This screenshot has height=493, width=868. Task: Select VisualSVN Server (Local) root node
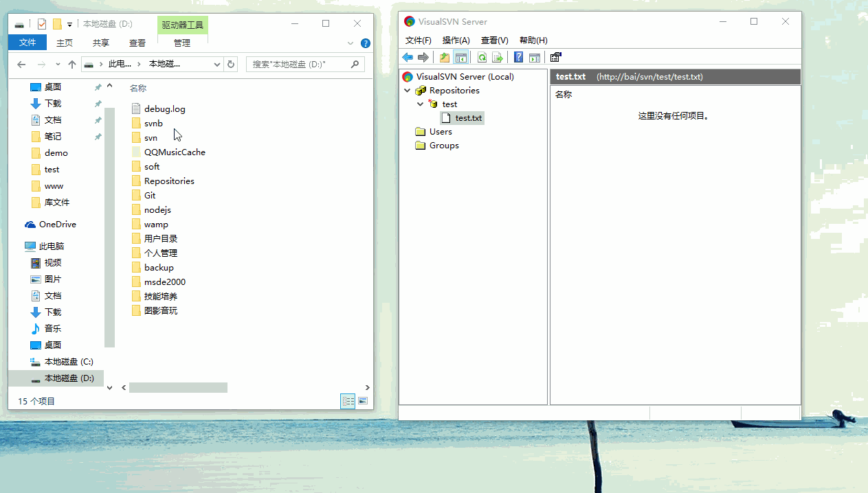pyautogui.click(x=465, y=77)
